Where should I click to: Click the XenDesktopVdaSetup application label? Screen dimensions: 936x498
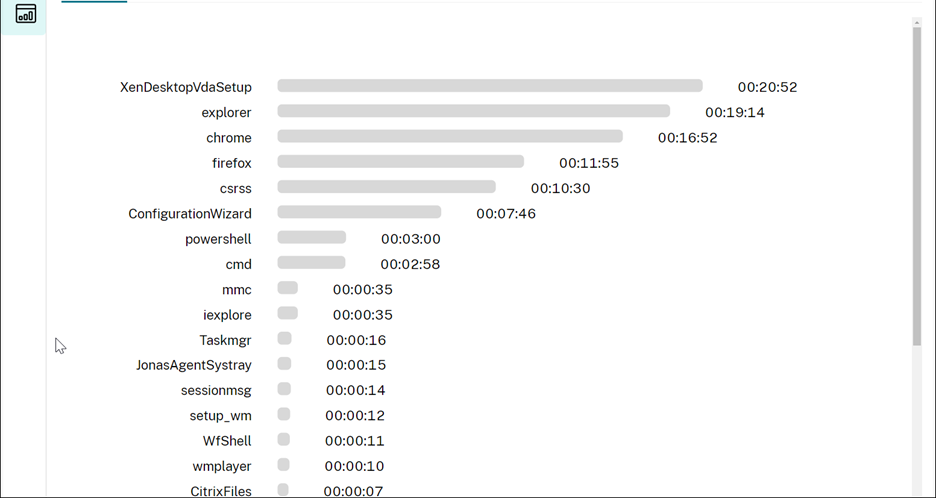coord(186,88)
